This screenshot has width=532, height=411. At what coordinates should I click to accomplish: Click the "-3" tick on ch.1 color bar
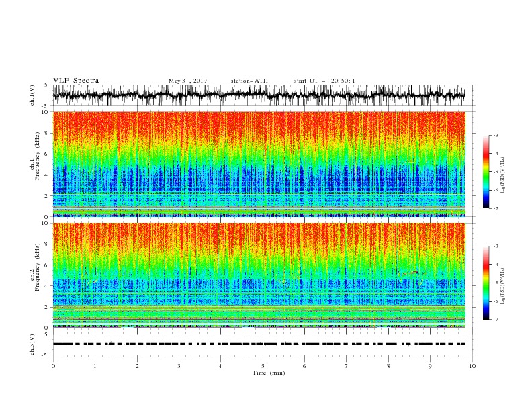(495, 135)
